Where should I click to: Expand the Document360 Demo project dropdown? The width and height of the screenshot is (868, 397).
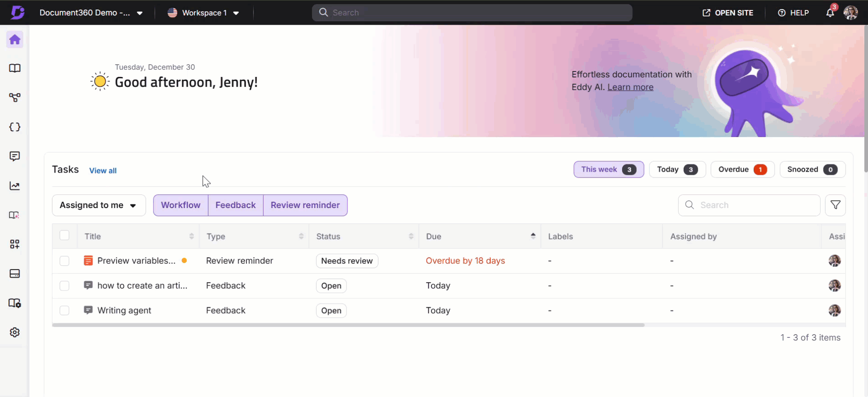91,13
